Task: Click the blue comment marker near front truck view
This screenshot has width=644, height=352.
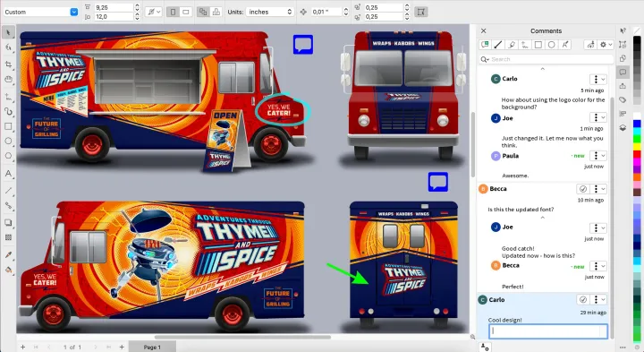Action: pos(303,45)
